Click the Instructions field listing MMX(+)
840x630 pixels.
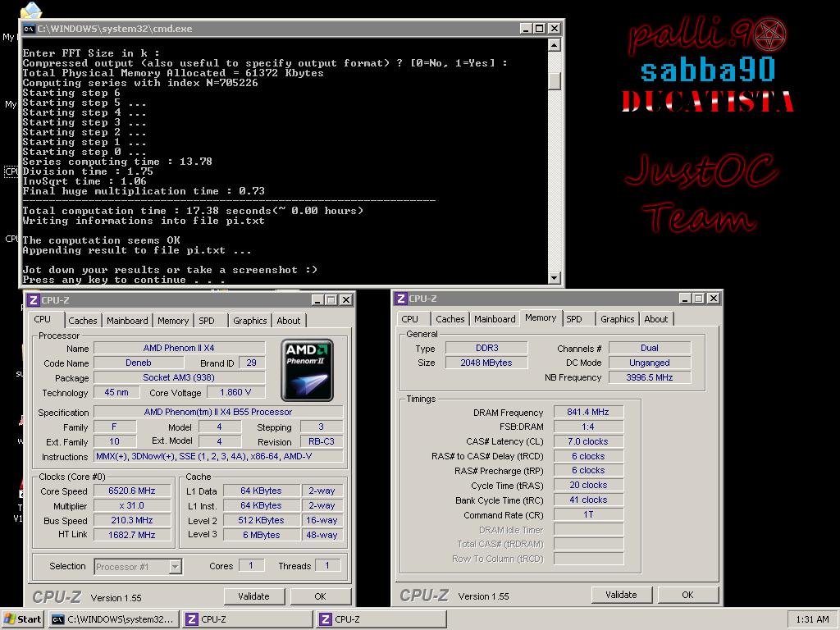pyautogui.click(x=218, y=456)
